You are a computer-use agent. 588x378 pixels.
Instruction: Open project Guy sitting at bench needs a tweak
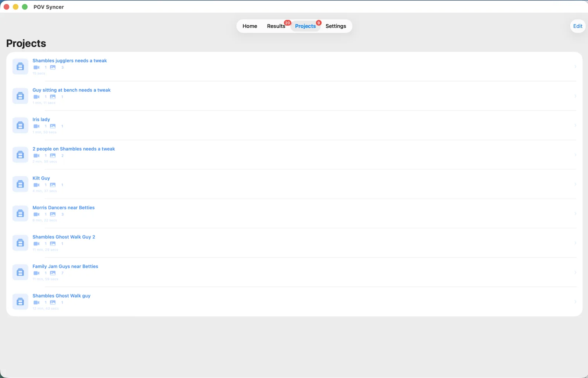click(x=71, y=90)
